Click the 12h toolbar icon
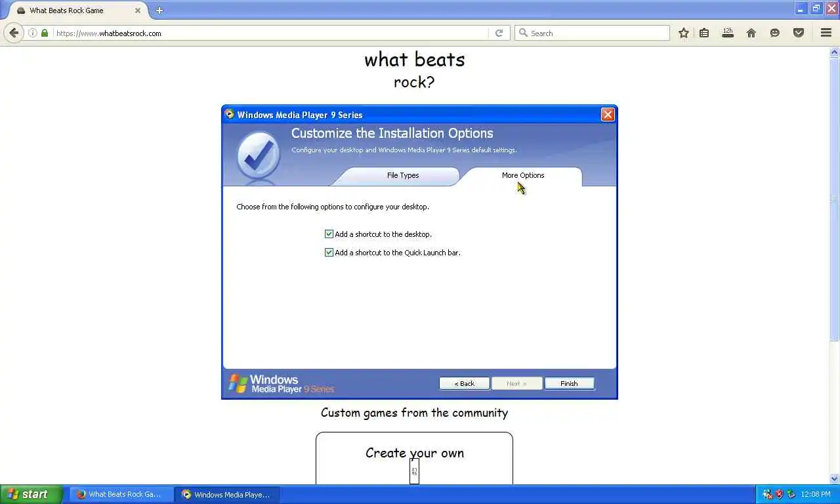This screenshot has width=840, height=504. (727, 33)
